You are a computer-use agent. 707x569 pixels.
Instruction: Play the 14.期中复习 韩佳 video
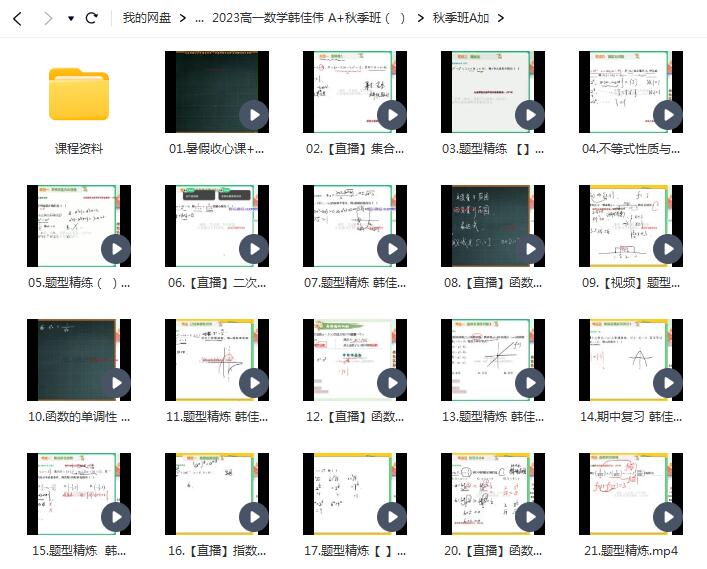click(668, 383)
